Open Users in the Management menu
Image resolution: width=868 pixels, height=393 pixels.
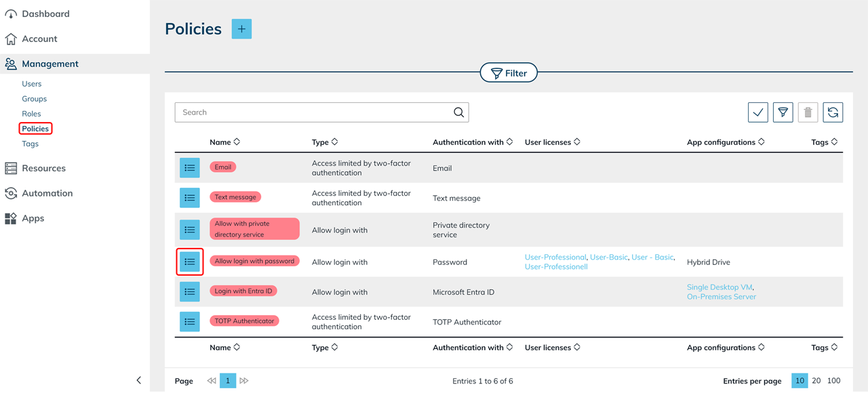click(32, 84)
